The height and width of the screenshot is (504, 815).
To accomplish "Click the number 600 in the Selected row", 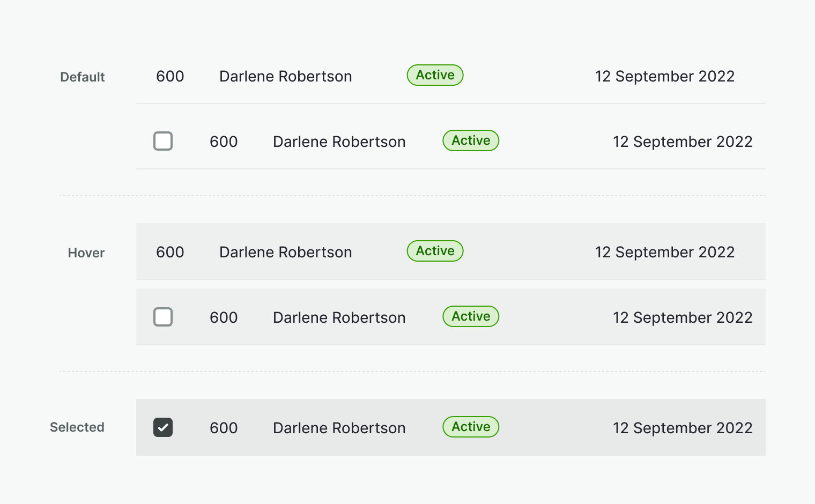I will click(x=224, y=428).
